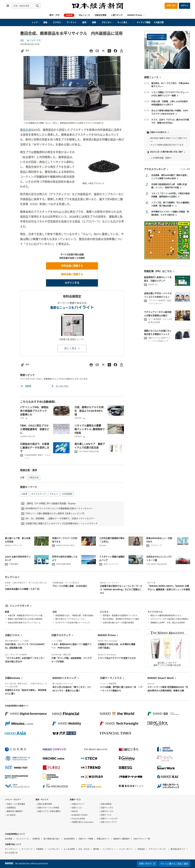The height and width of the screenshot is (868, 195).
Task: Click the お問い合わせ footer button
Action: pos(147,864)
